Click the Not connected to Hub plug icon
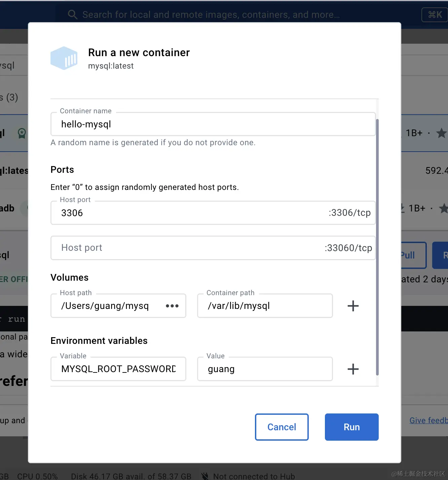 (205, 476)
